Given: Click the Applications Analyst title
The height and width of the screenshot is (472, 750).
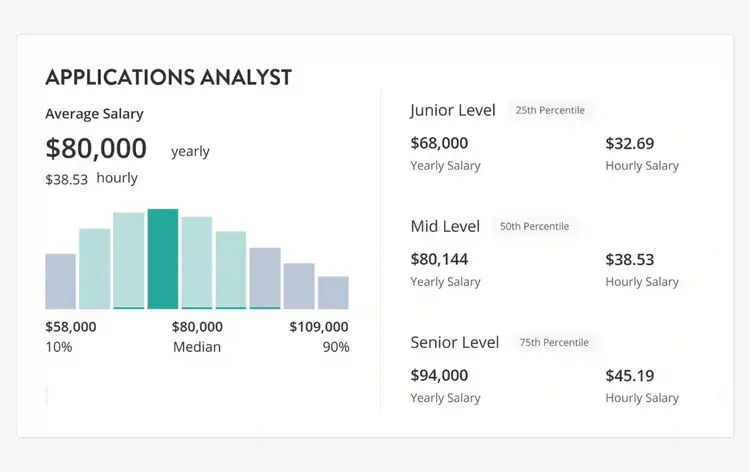Looking at the screenshot, I should [x=168, y=77].
